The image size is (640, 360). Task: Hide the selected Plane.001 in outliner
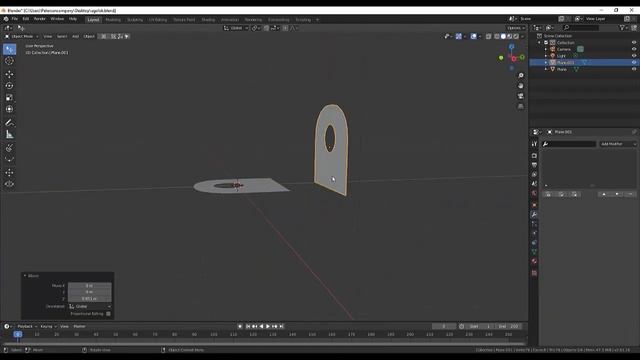[x=633, y=62]
